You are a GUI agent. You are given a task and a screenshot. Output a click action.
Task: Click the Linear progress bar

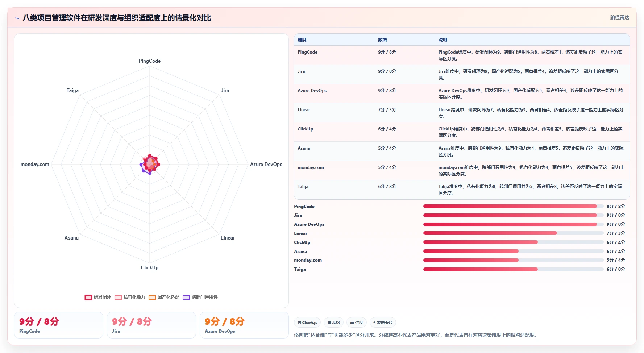point(513,233)
